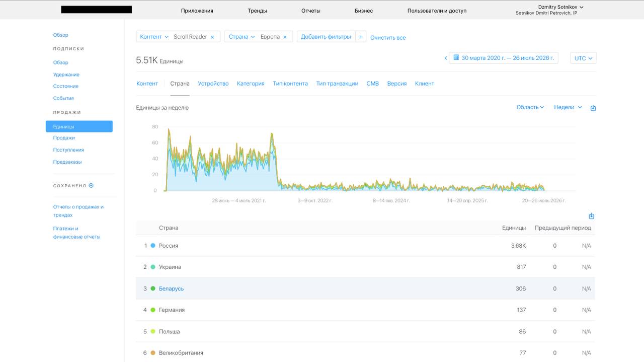644x362 pixels.
Task: Open Удержание in the sidebar
Action: (x=66, y=75)
